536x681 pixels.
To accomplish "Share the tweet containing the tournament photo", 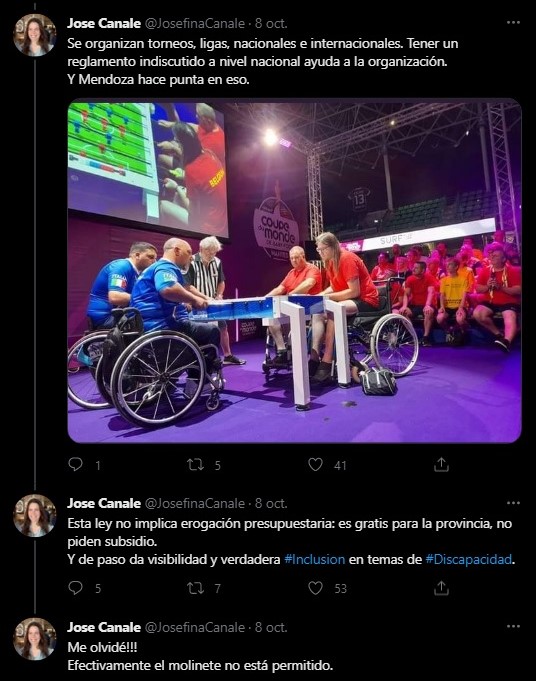I will pyautogui.click(x=441, y=465).
